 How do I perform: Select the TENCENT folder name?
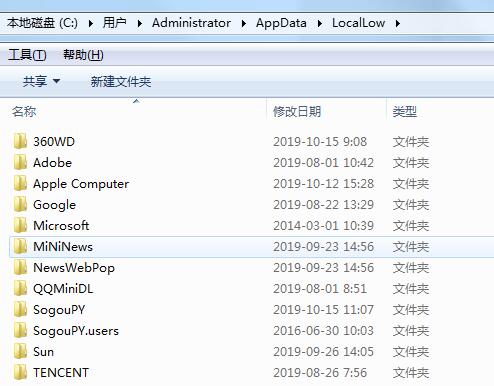click(x=61, y=373)
